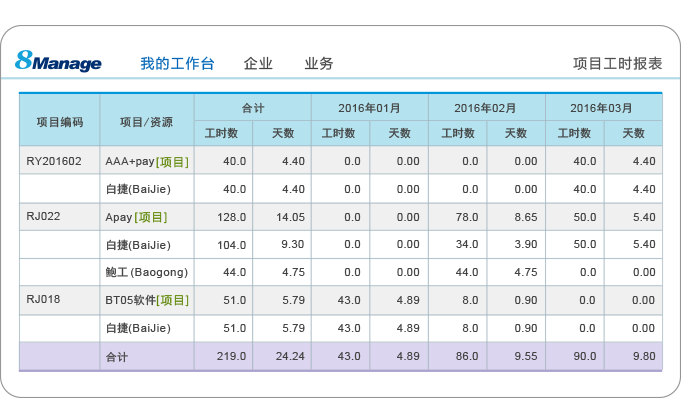681x403 pixels.
Task: Click the 2016年03月 column header
Action: pos(602,107)
